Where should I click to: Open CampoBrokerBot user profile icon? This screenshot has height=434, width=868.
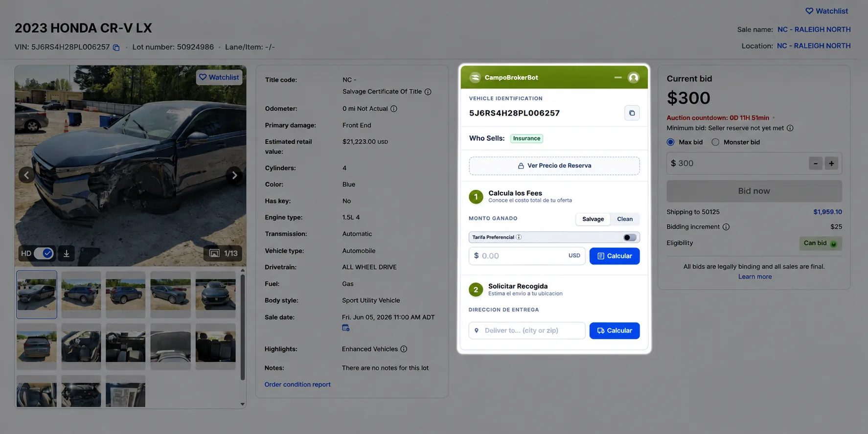[x=634, y=77]
